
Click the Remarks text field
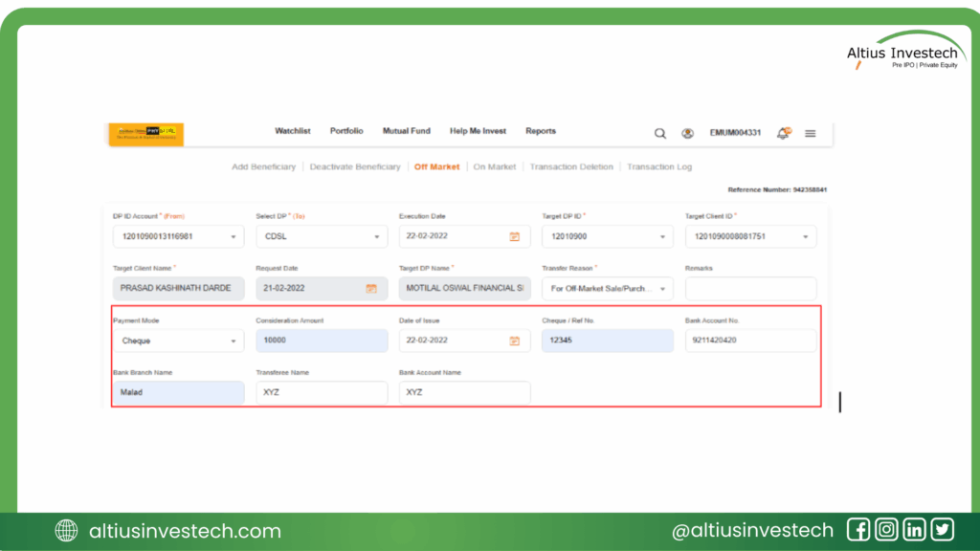pyautogui.click(x=750, y=288)
